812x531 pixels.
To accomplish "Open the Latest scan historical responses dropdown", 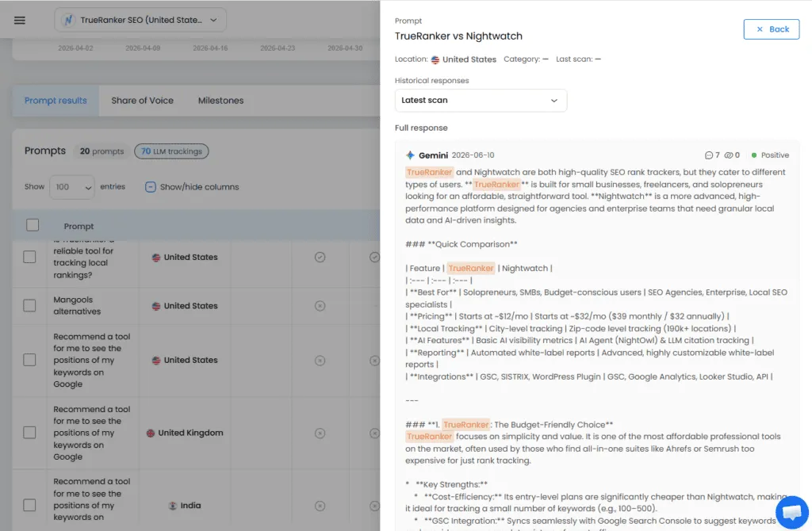I will [x=481, y=101].
